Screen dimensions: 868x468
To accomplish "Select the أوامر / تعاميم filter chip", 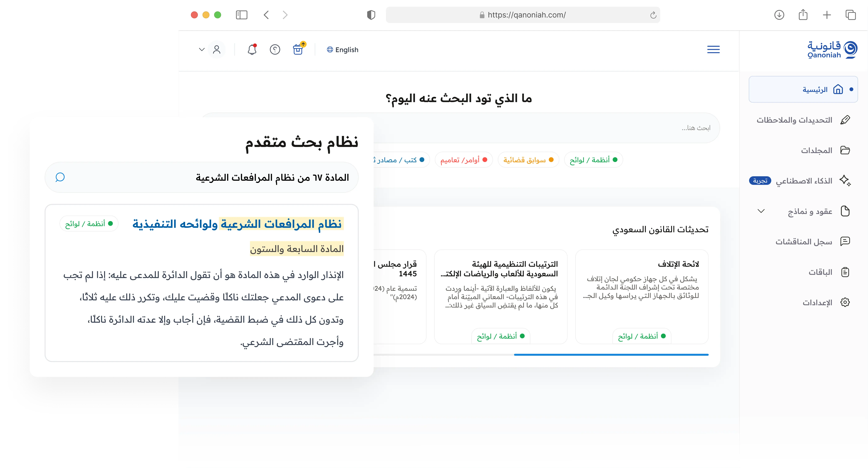I will (x=464, y=160).
